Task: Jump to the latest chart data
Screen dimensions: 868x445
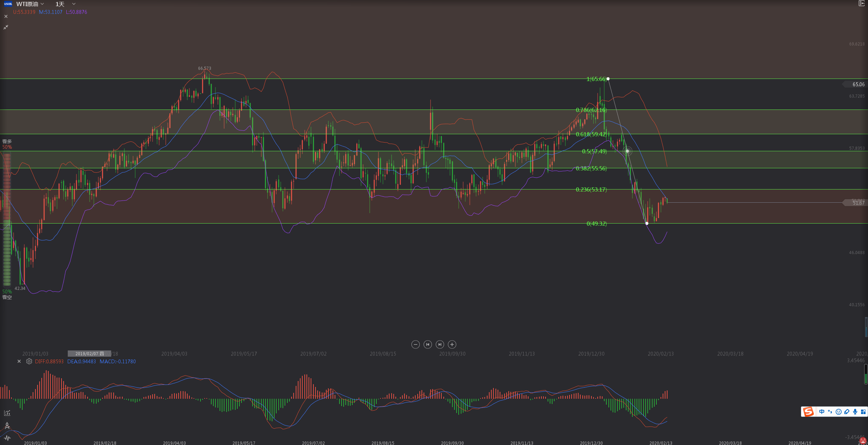Action: click(x=440, y=345)
